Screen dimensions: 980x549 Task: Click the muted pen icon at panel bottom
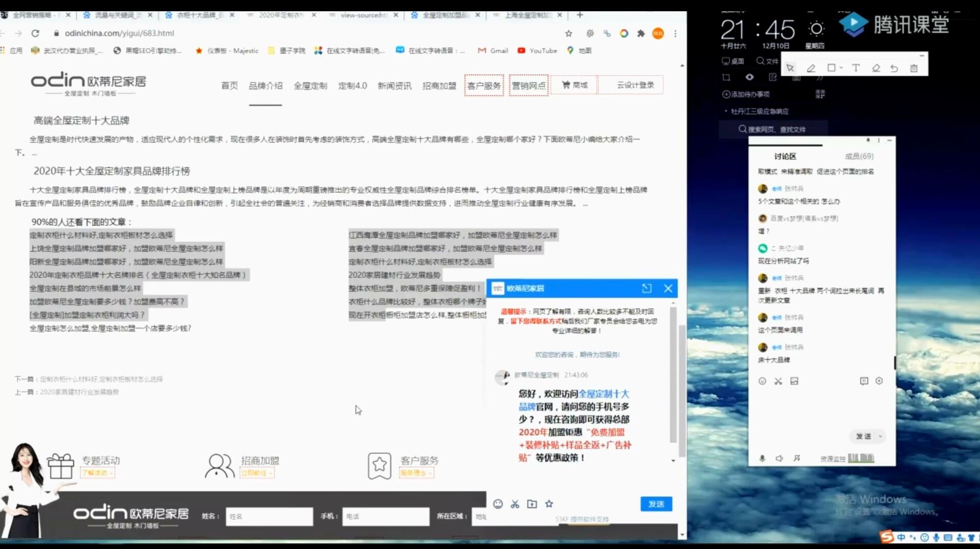[x=797, y=458]
